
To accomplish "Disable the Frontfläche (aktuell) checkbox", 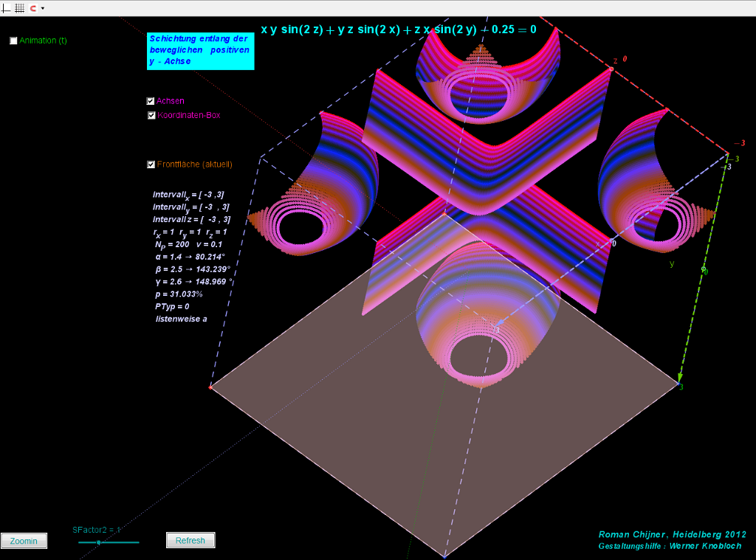I will (151, 165).
